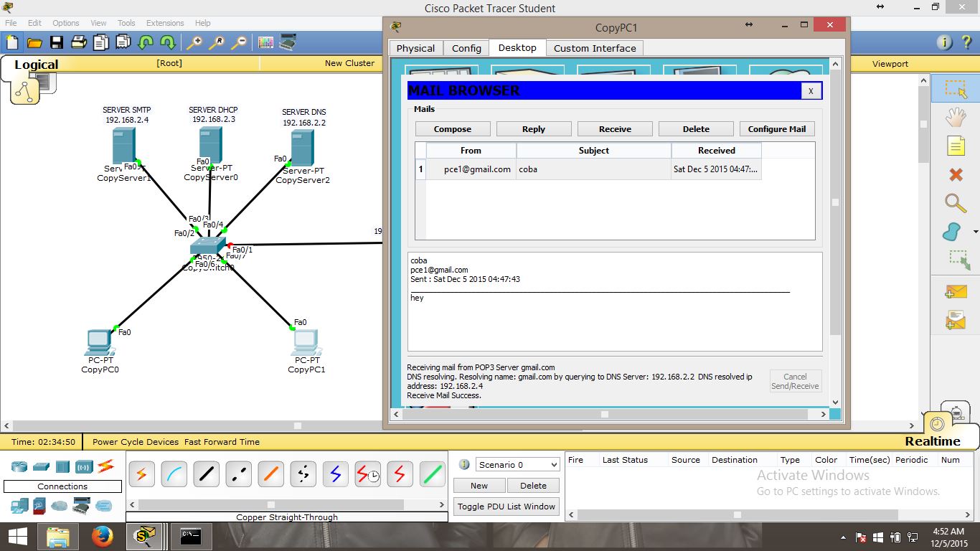Create a new network file
This screenshot has height=551, width=980.
(x=11, y=42)
